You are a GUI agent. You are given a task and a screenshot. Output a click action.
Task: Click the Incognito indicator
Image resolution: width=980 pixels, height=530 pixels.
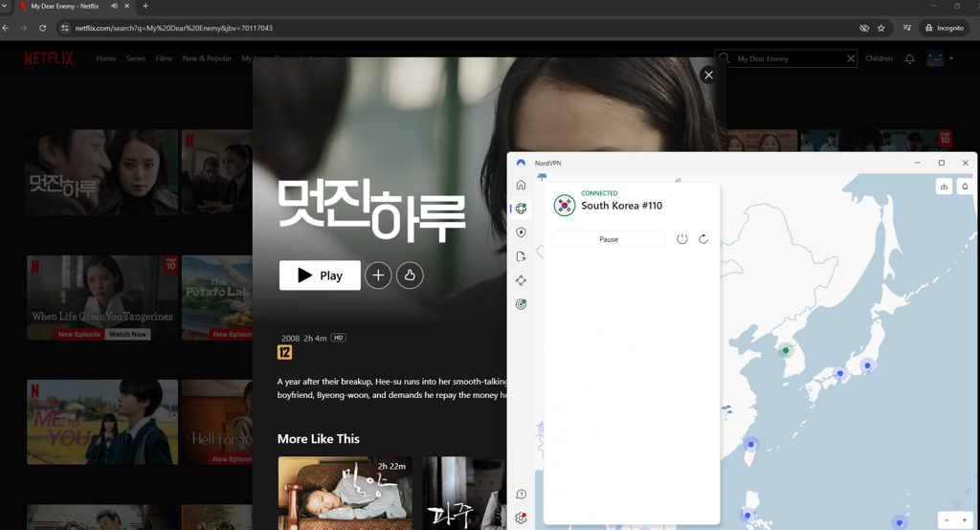(945, 28)
